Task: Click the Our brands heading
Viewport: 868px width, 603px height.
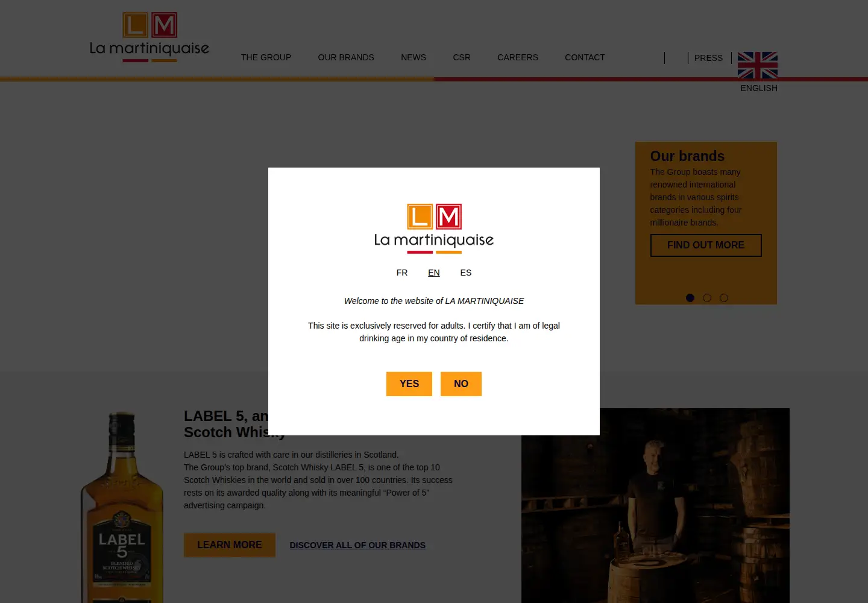Action: (x=687, y=156)
